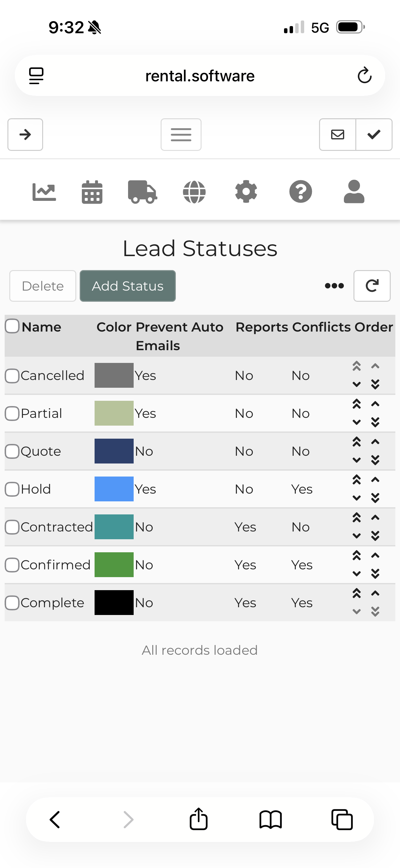This screenshot has height=868, width=400.
Task: Click the Delete button
Action: click(x=43, y=286)
